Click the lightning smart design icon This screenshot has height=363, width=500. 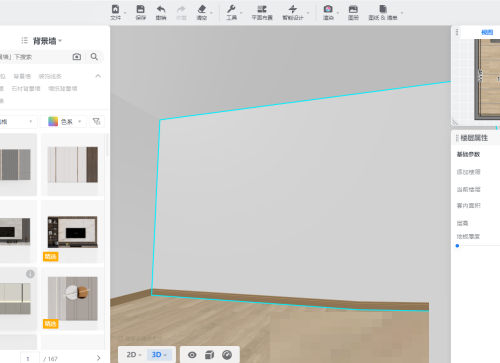pos(293,9)
